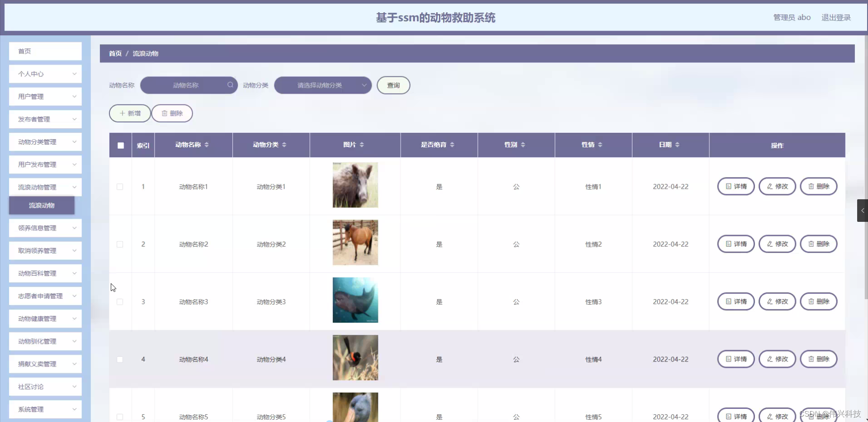Screen dimensions: 868x422
Task: Click the collapse arrow on the right screen edge
Action: tap(863, 211)
